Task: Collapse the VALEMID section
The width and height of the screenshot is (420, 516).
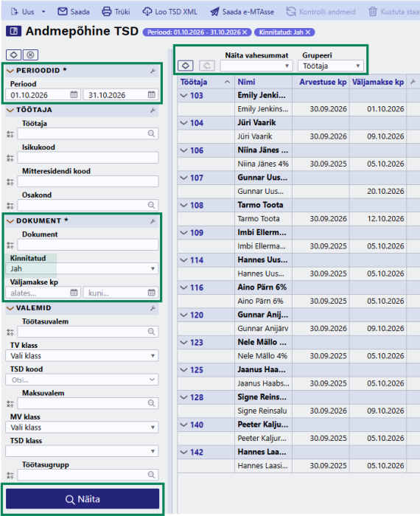Action: click(x=10, y=308)
